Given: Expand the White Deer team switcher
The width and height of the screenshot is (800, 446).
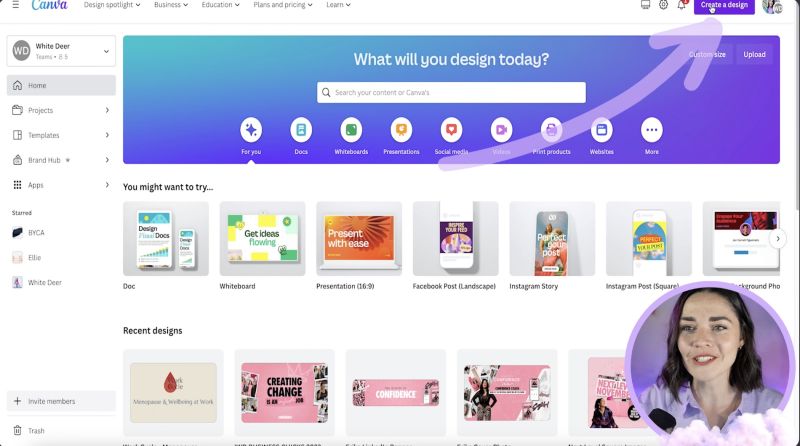Looking at the screenshot, I should tap(61, 51).
